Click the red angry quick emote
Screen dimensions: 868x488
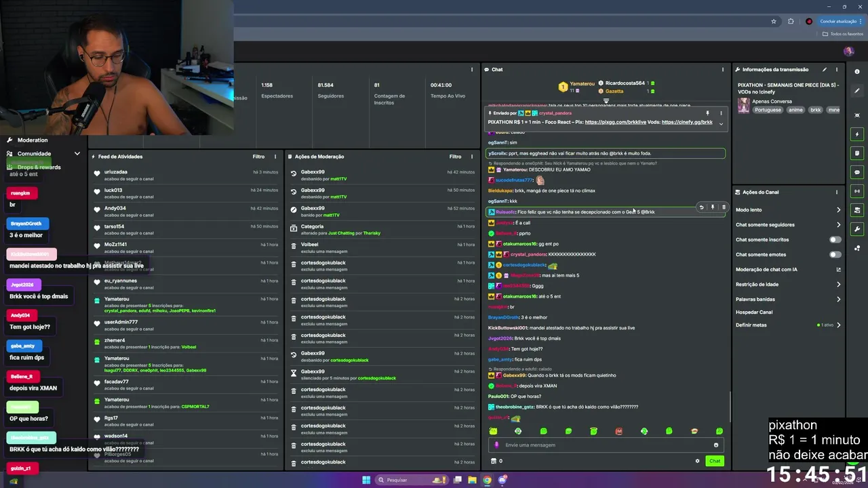tap(618, 431)
